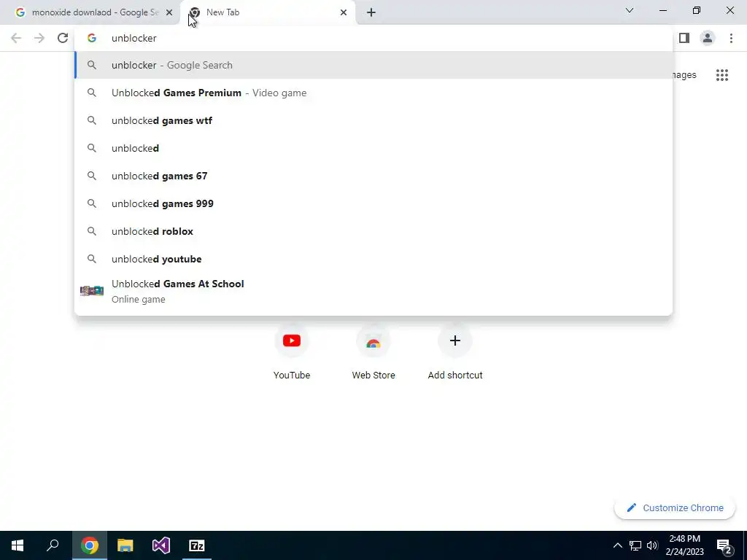747x560 pixels.
Task: Reload the page with the refresh icon
Action: click(63, 38)
